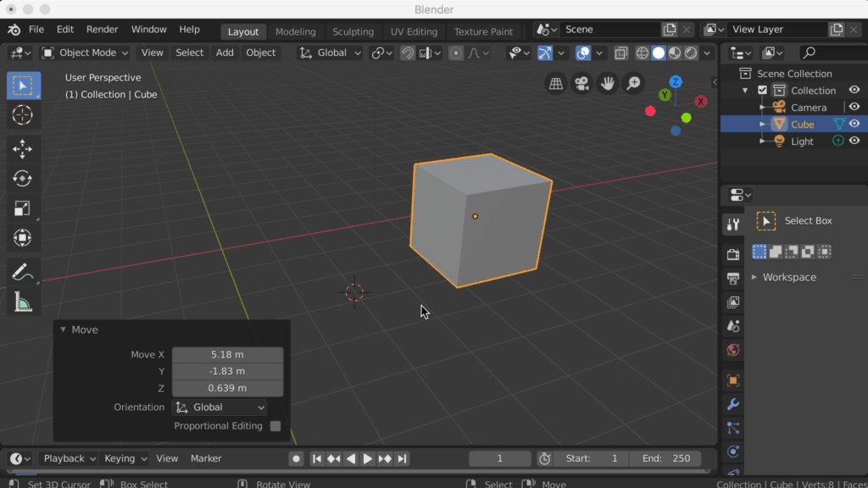
Task: Enable the Proportional Editing checkbox
Action: point(275,426)
